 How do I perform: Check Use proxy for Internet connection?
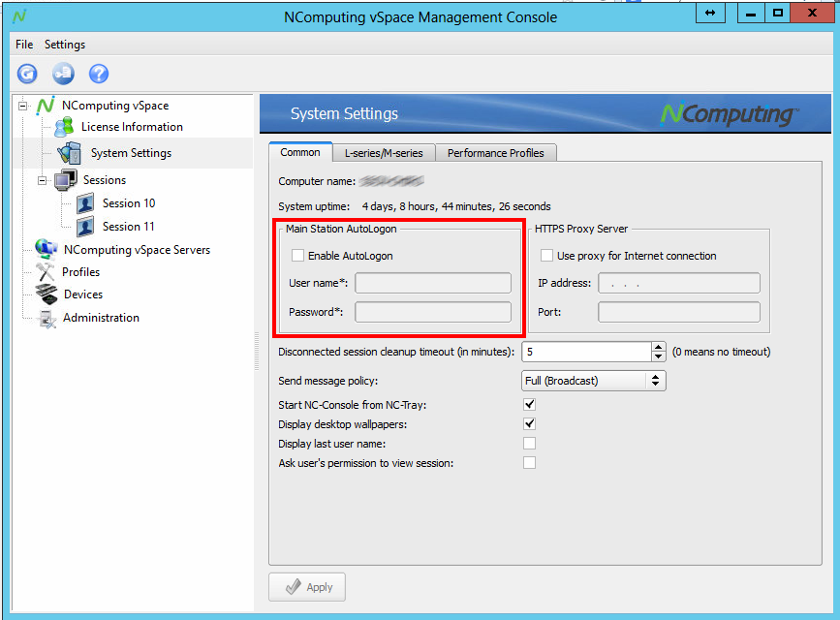[547, 255]
